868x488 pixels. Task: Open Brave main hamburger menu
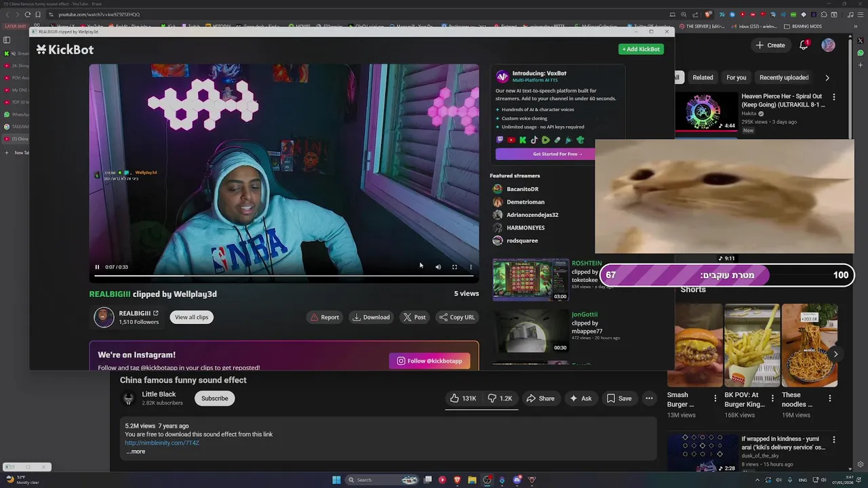point(860,14)
